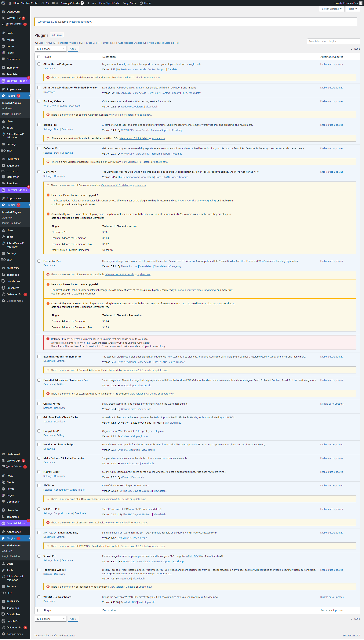Open the top Bulk actions dropdown

[x=50, y=49]
